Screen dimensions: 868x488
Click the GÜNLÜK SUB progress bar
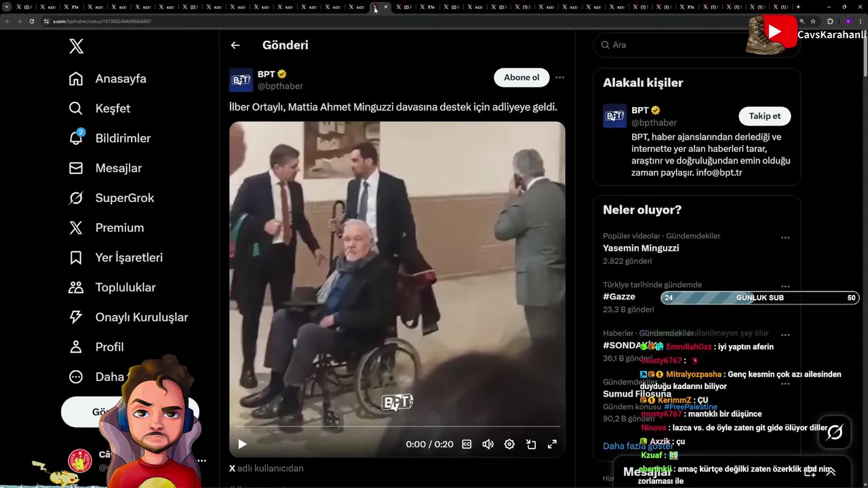point(759,298)
